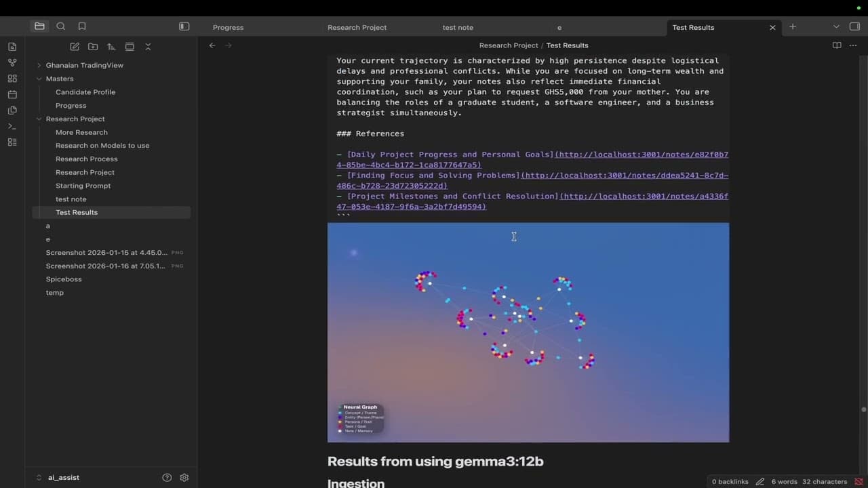
Task: Navigate forward with right arrow
Action: point(229,45)
